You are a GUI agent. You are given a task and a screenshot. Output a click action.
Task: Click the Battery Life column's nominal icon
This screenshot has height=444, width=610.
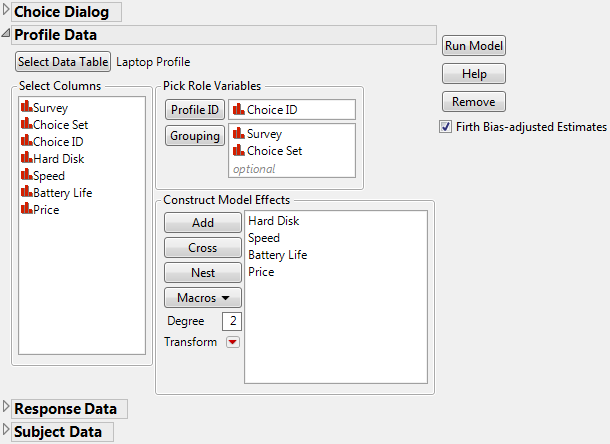[x=26, y=192]
